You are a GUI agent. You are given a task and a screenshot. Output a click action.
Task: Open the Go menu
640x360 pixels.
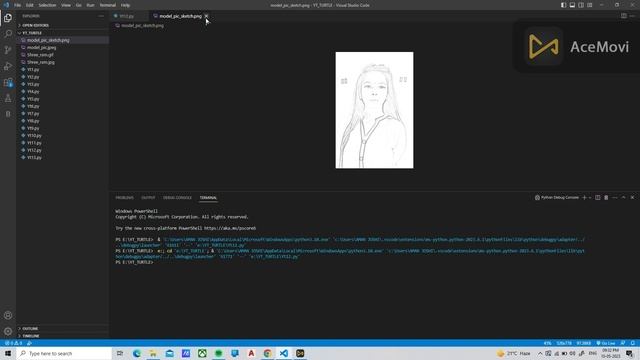[78, 5]
